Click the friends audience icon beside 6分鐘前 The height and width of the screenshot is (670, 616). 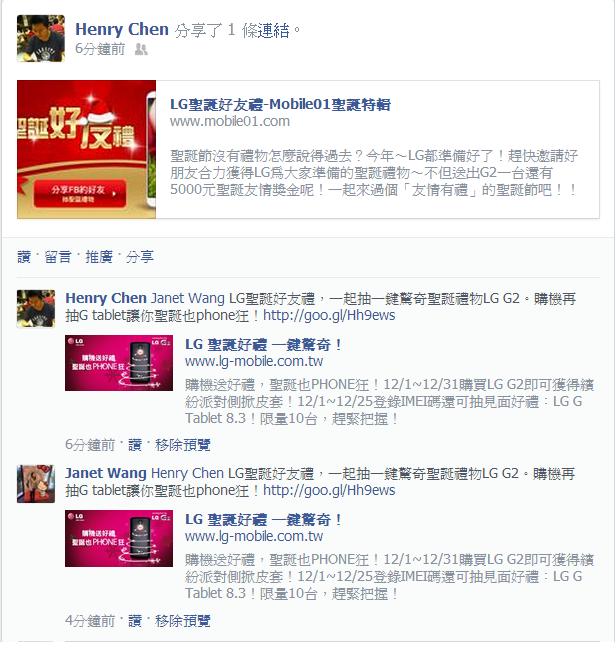pyautogui.click(x=141, y=50)
